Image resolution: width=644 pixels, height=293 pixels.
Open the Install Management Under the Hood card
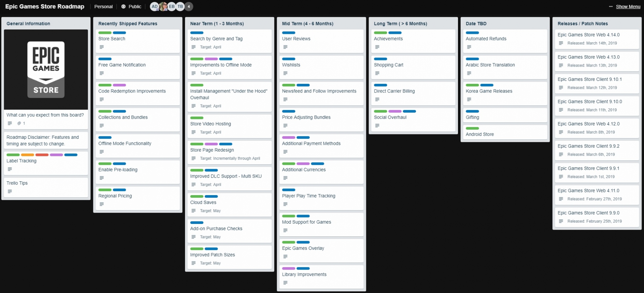[x=230, y=97]
